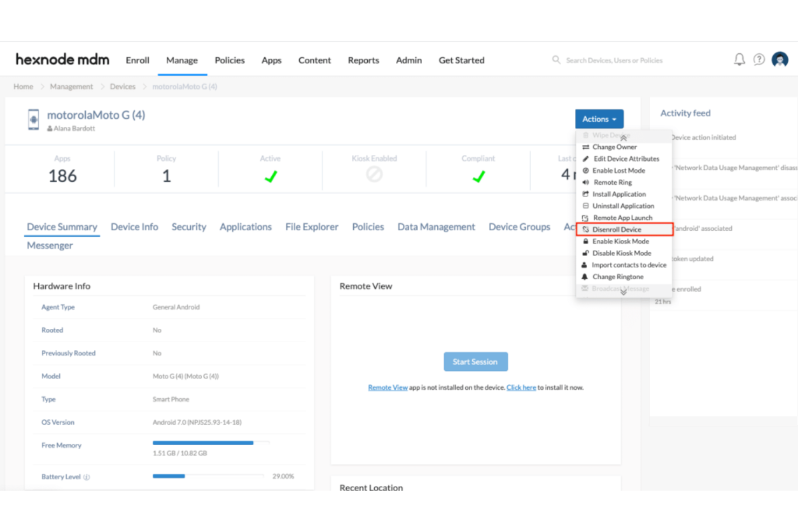798x532 pixels.
Task: Select the Remote Ring action icon
Action: tap(586, 182)
